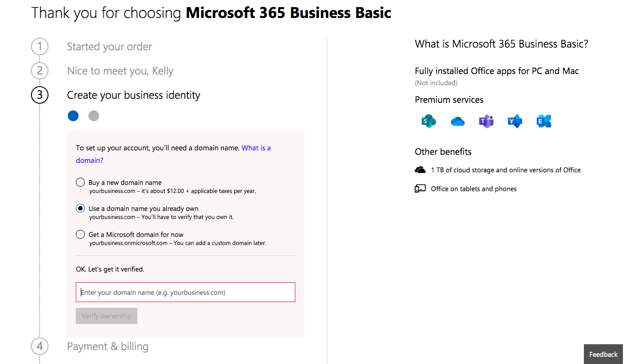Click the Yammer icon

tap(515, 121)
